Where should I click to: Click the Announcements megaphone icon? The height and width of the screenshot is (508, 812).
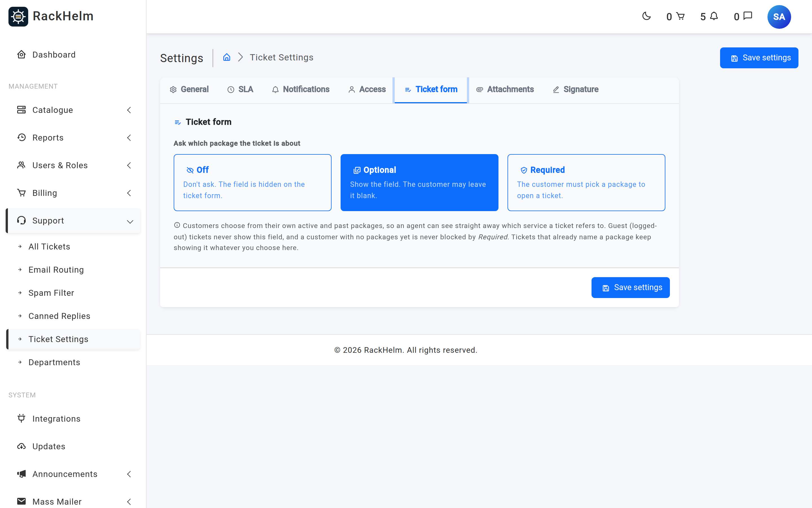pyautogui.click(x=21, y=474)
